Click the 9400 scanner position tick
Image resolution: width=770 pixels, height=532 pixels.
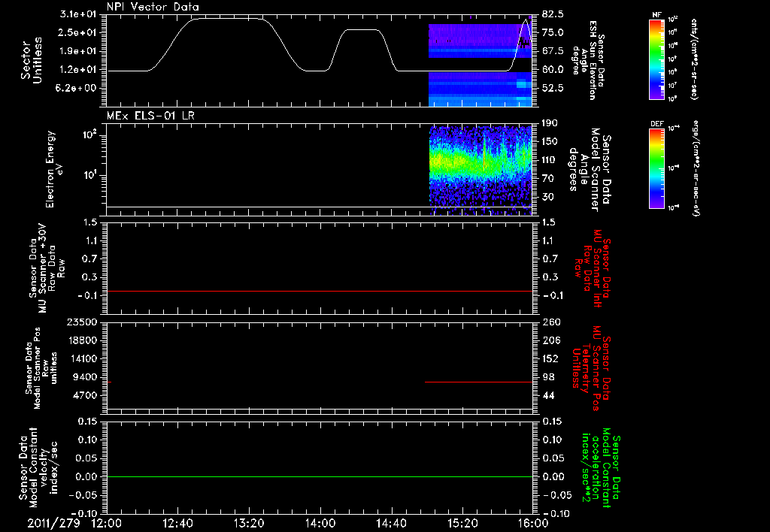coord(84,377)
